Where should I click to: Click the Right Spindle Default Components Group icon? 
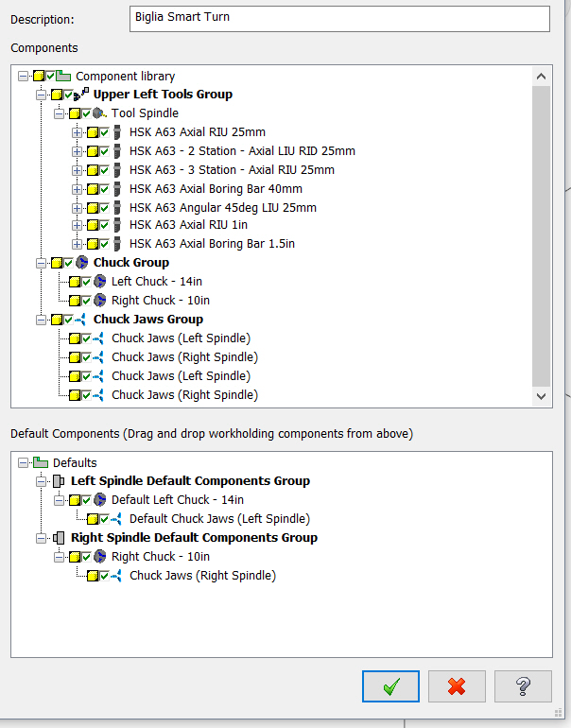[x=59, y=538]
